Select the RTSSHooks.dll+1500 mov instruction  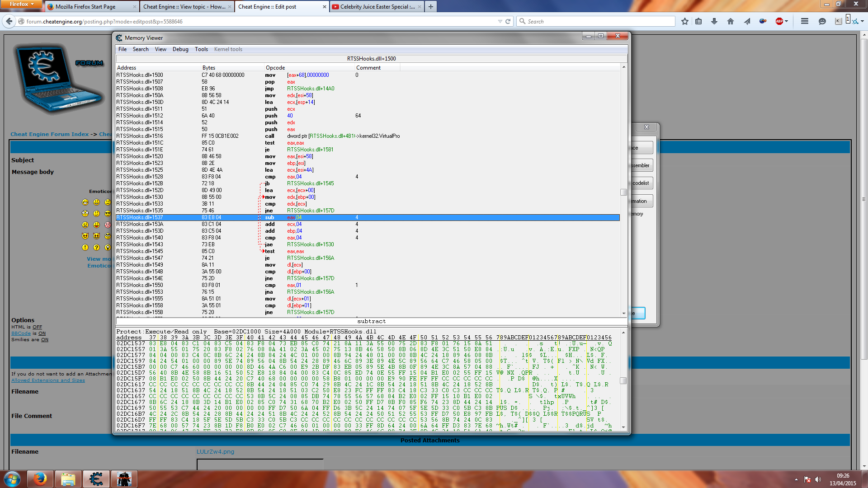(368, 75)
